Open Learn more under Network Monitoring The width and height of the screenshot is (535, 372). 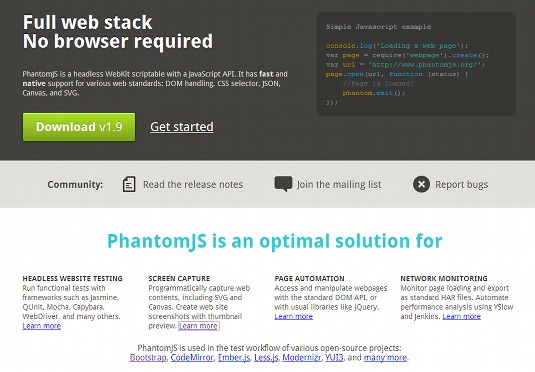click(462, 316)
